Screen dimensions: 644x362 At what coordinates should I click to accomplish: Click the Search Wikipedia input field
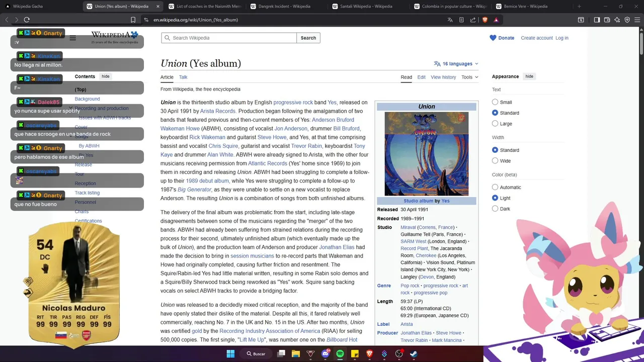pos(229,38)
